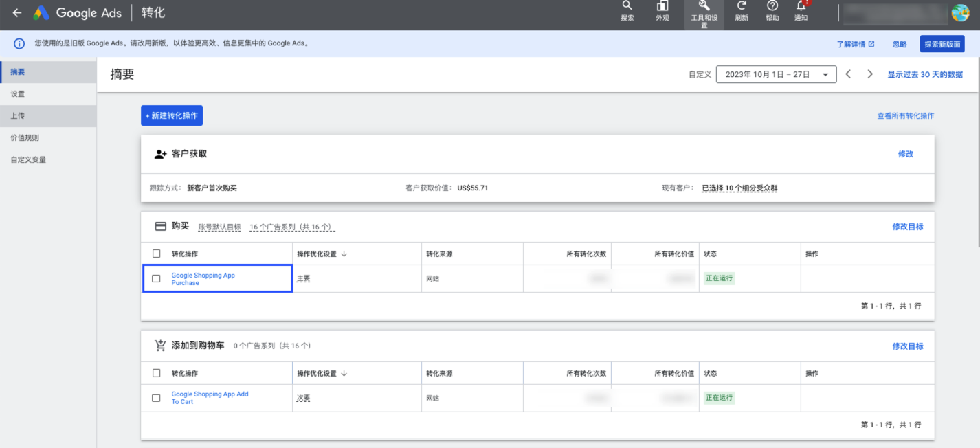Open the appearance (外观) icon
This screenshot has width=980, height=448.
(x=662, y=12)
